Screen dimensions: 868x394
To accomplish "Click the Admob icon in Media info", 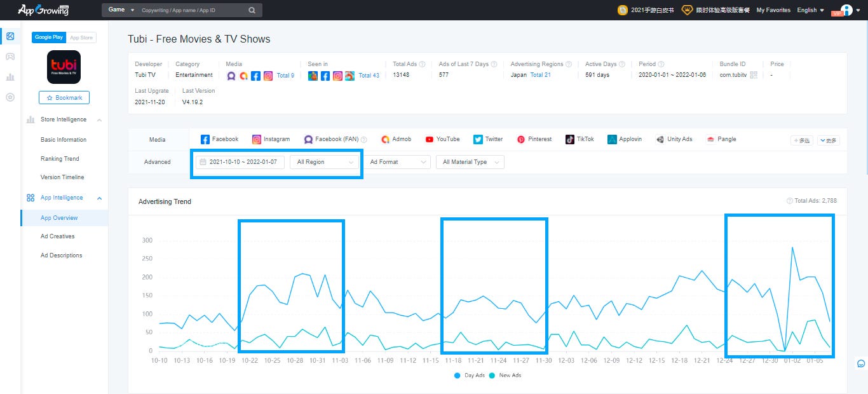I will point(243,76).
